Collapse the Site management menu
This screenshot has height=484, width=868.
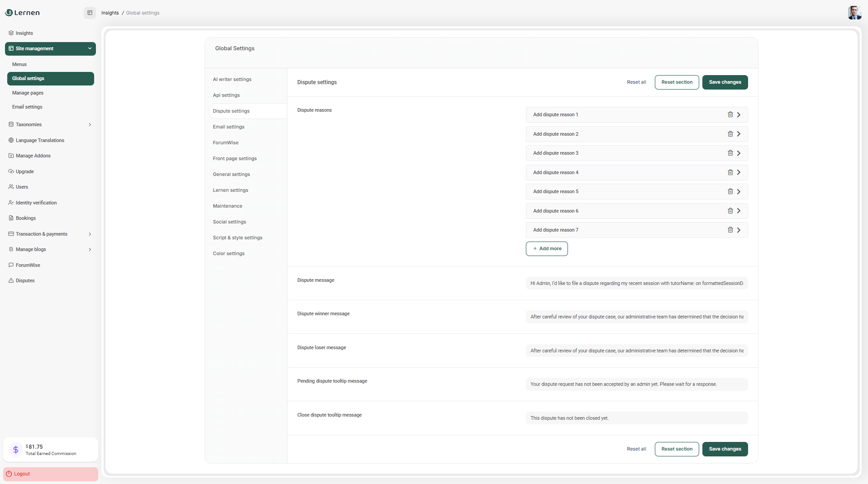(90, 48)
